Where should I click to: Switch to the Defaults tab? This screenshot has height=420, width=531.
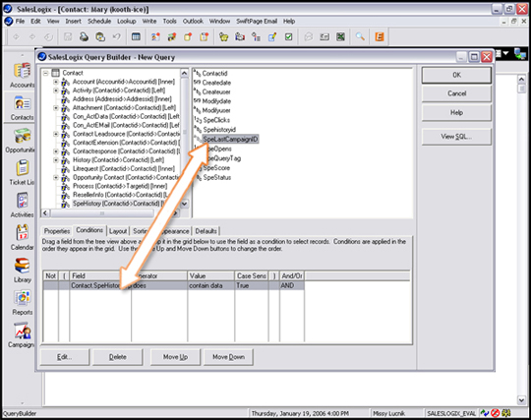(206, 231)
